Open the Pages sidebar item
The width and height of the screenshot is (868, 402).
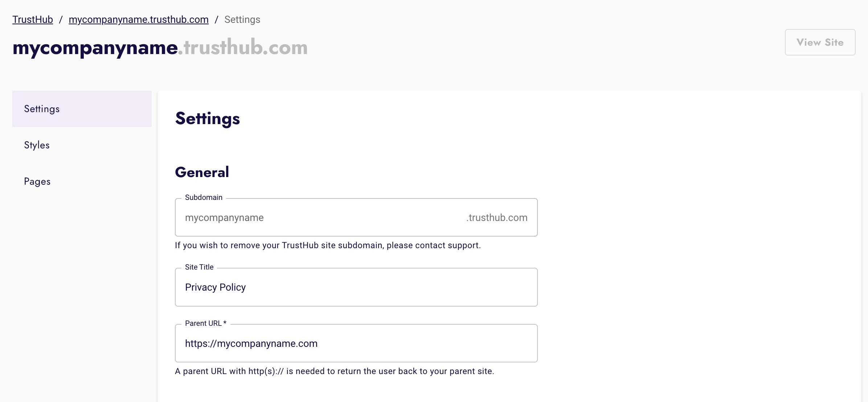pyautogui.click(x=82, y=181)
